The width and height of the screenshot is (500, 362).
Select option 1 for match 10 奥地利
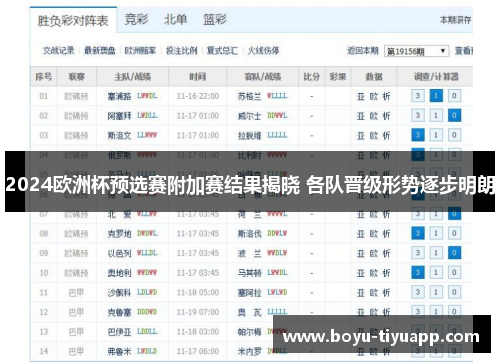(x=436, y=273)
